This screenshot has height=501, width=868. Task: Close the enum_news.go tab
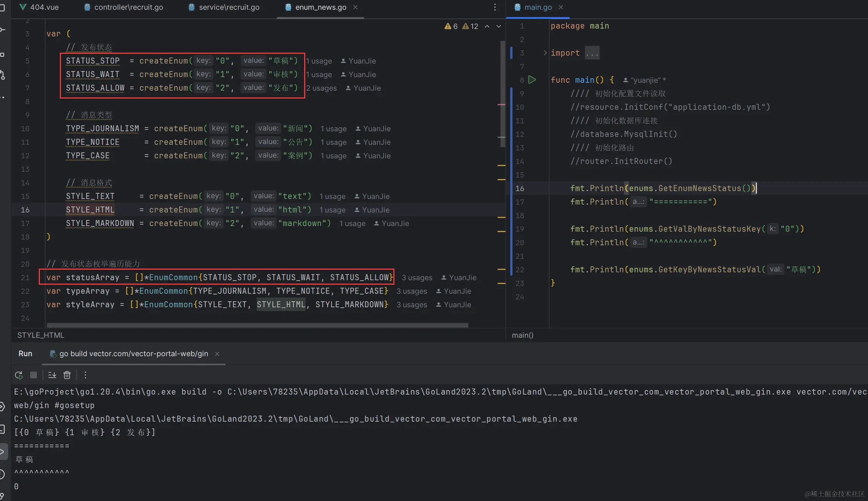pos(355,7)
